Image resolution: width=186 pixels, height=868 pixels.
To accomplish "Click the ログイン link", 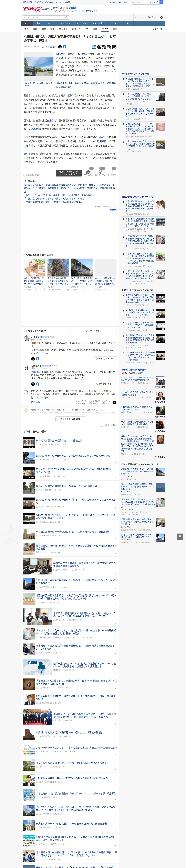I will [57, 11].
